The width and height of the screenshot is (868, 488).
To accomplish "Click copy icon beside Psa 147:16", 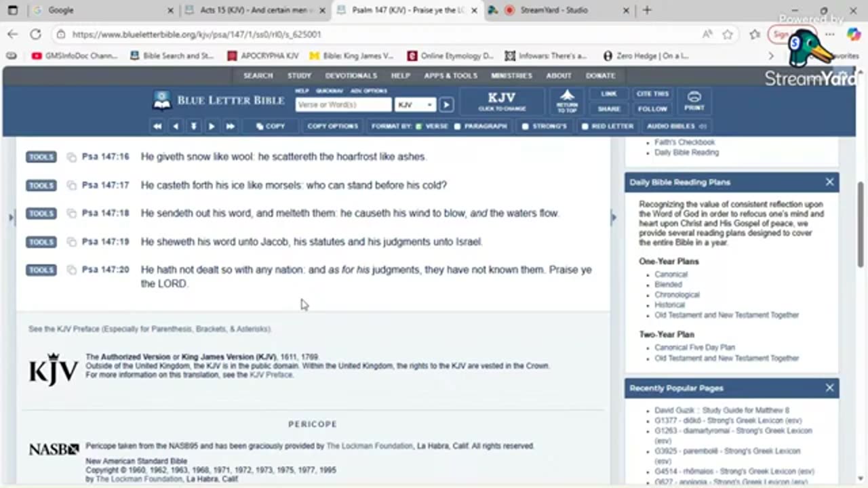I will (71, 157).
